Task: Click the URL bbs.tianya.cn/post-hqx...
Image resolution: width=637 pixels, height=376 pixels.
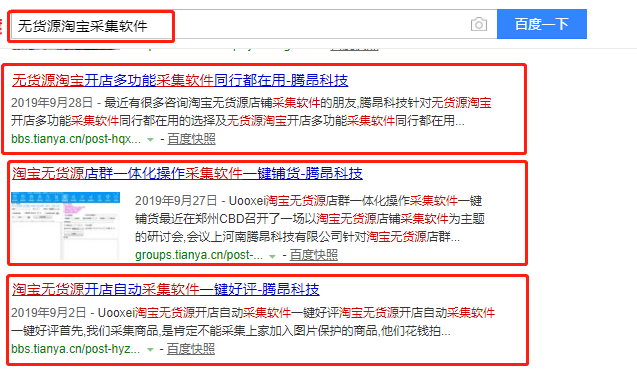Action: pos(76,139)
